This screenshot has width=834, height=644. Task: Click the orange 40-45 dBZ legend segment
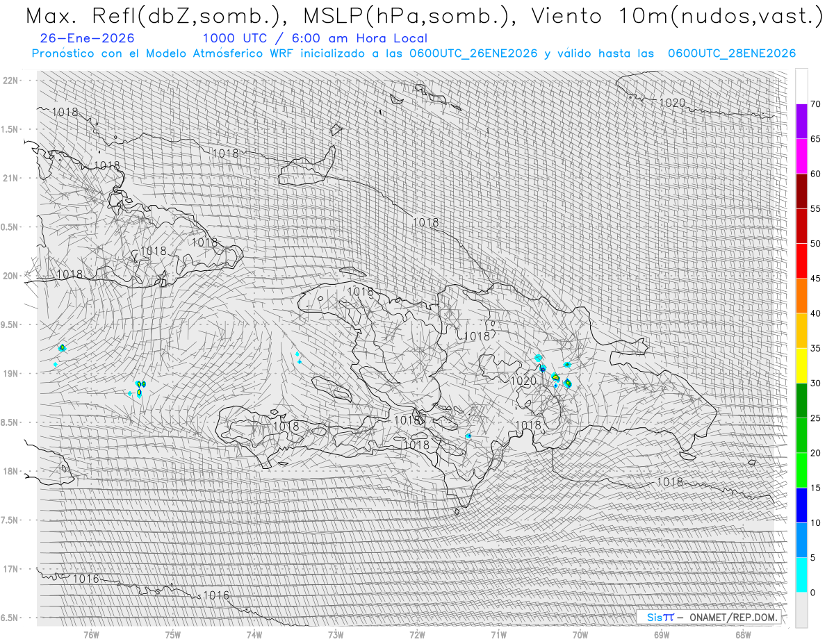click(801, 296)
